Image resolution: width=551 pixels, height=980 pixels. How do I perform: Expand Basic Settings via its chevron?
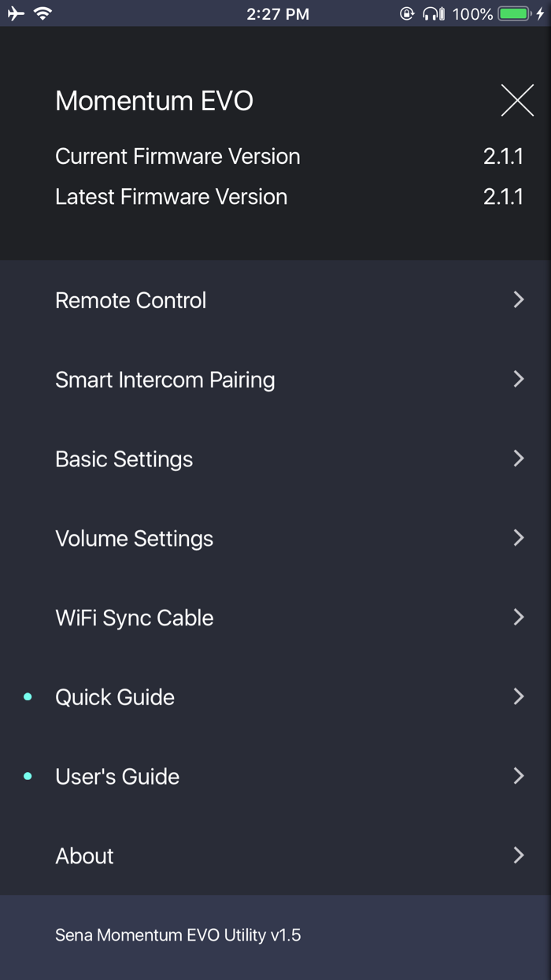coord(519,458)
